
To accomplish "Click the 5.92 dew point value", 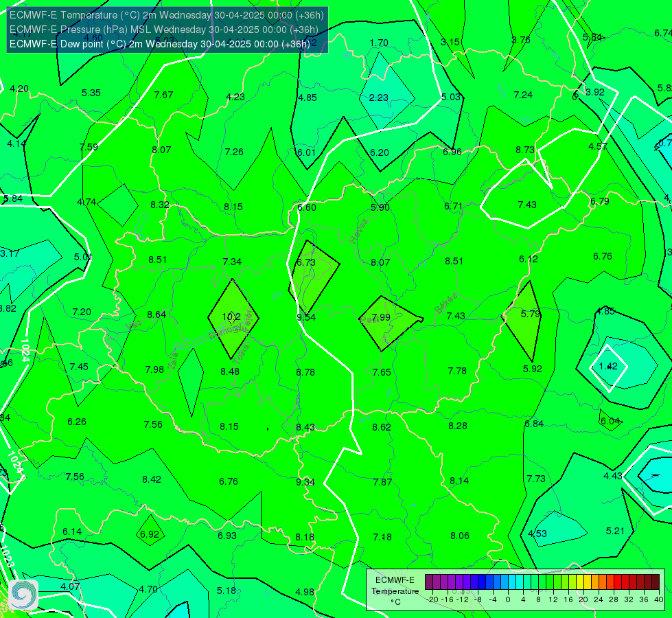I will (532, 369).
